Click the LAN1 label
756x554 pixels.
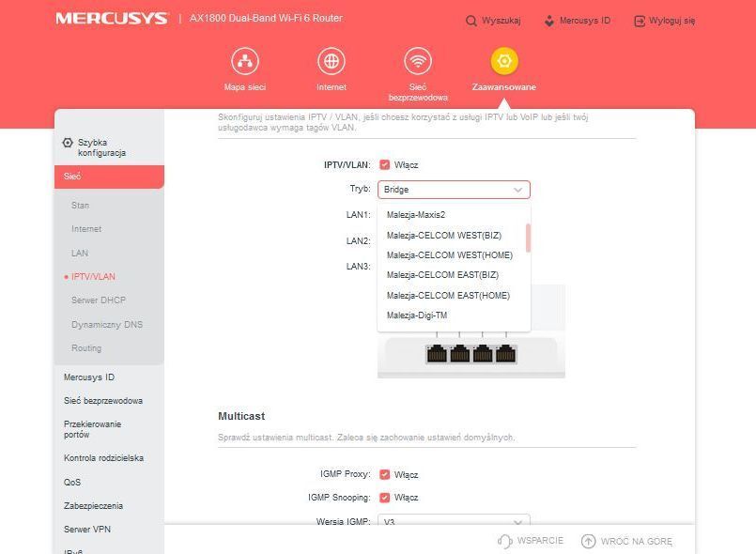tap(358, 215)
